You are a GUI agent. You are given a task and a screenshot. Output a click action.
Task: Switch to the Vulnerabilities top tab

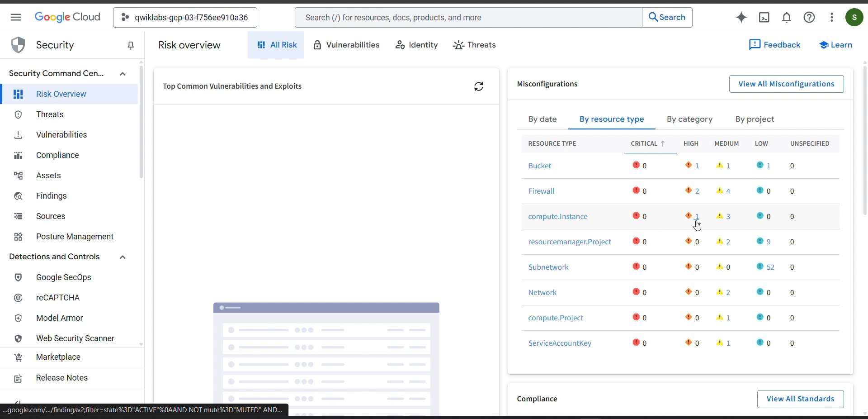346,45
